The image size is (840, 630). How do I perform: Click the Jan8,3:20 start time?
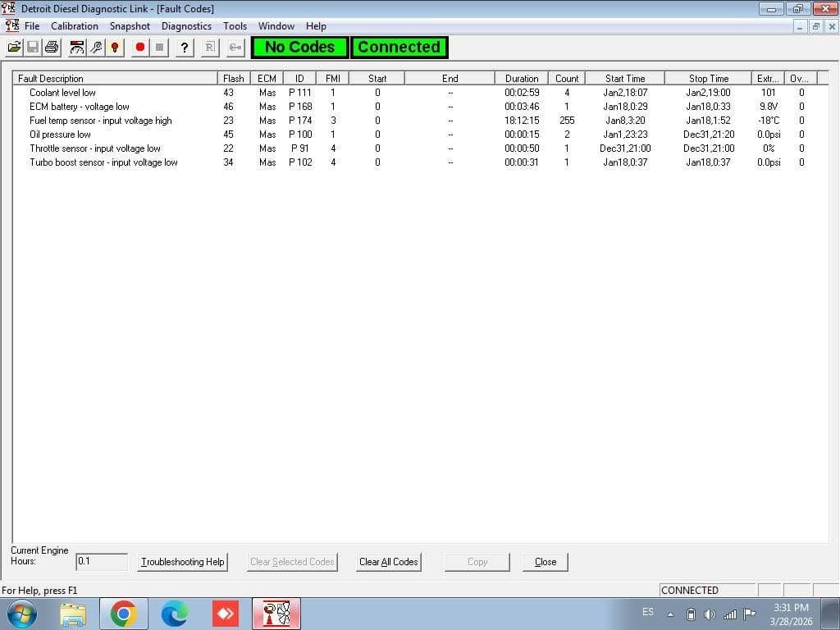pyautogui.click(x=625, y=121)
